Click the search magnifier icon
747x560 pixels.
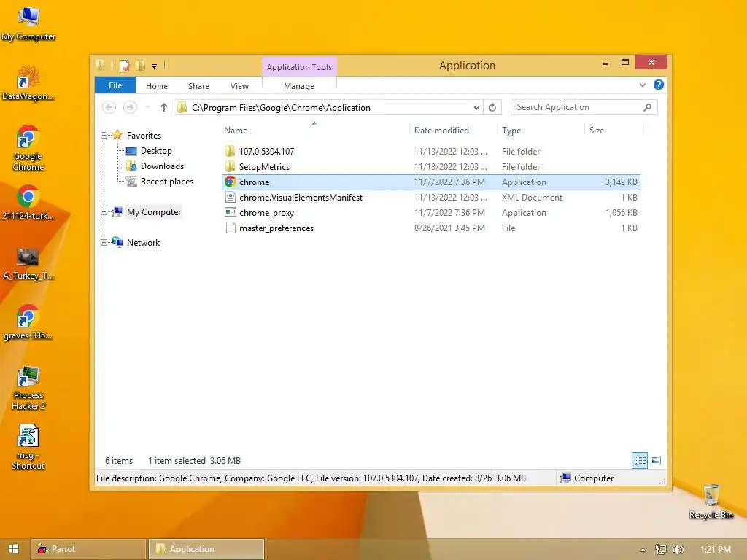[x=648, y=107]
